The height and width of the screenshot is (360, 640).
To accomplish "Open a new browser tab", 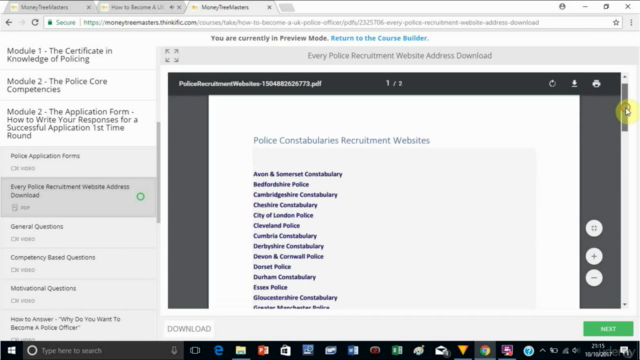I will click(287, 7).
